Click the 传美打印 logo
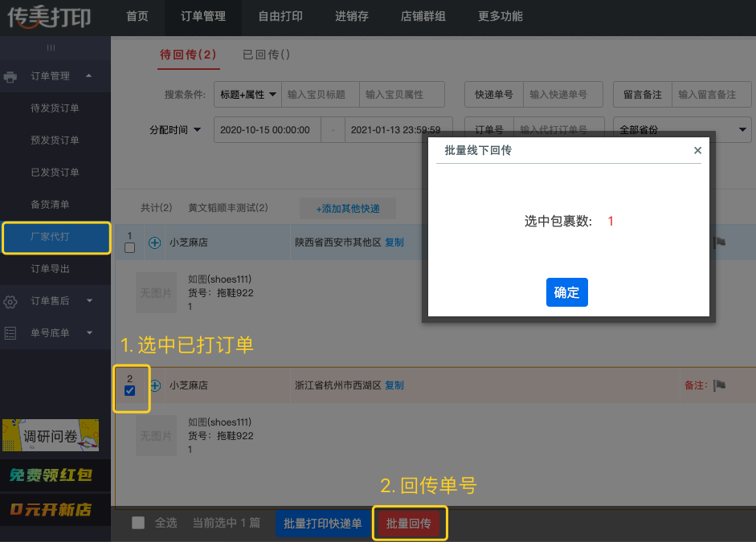Screen dimensions: 756x542 [47, 18]
